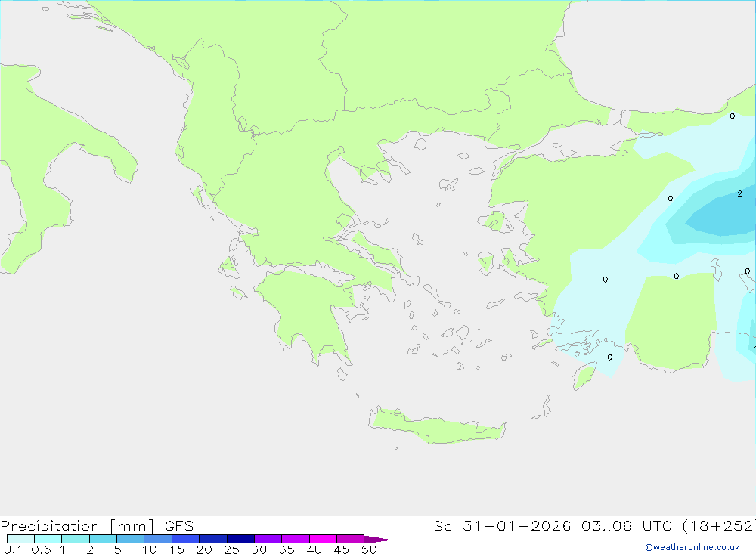The width and height of the screenshot is (756, 554).
Task: Click the '0' contour value near Rhodes
Action: pos(610,357)
